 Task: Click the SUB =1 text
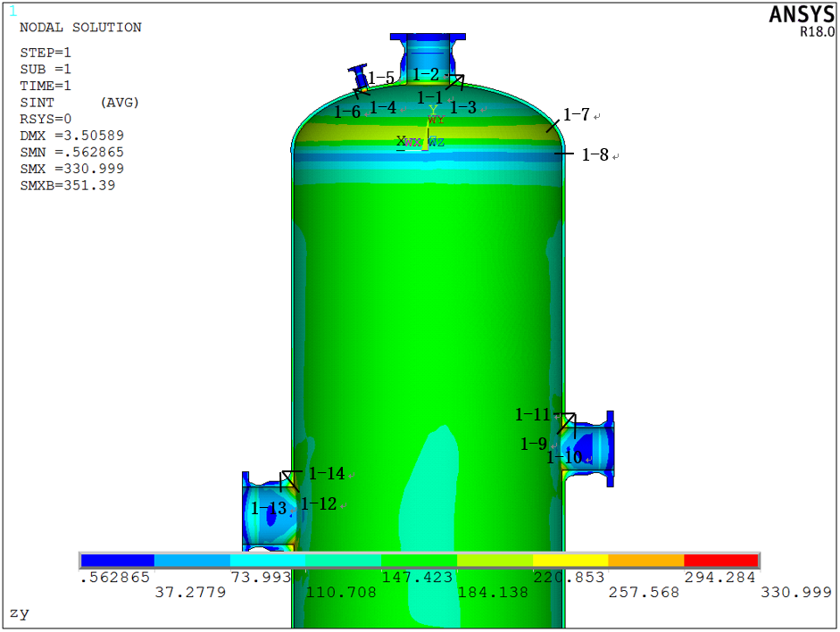[x=46, y=70]
